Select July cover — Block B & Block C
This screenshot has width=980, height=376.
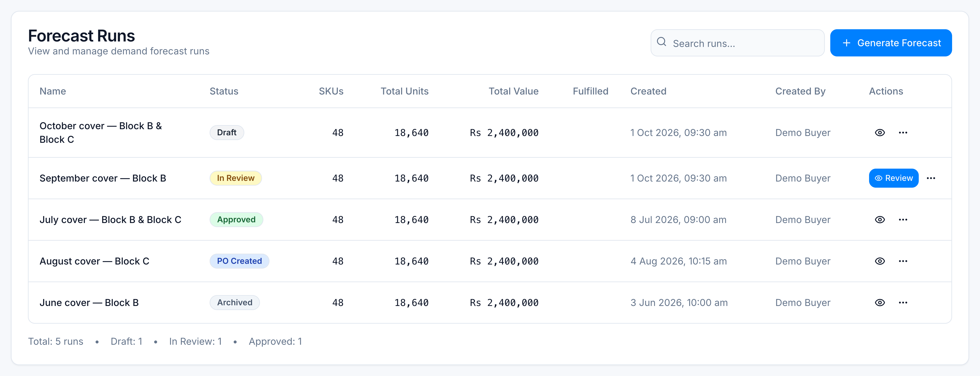(x=110, y=220)
